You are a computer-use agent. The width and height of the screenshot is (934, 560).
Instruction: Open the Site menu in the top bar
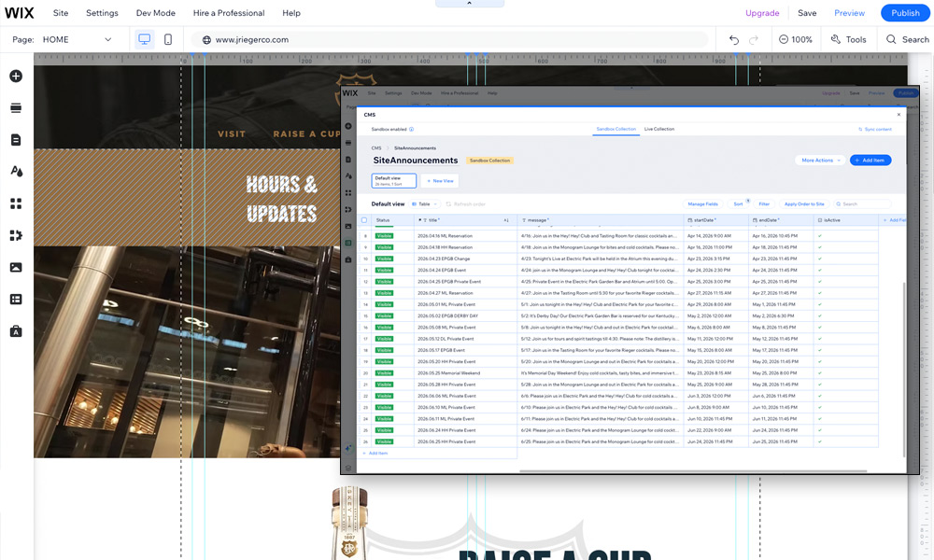61,13
